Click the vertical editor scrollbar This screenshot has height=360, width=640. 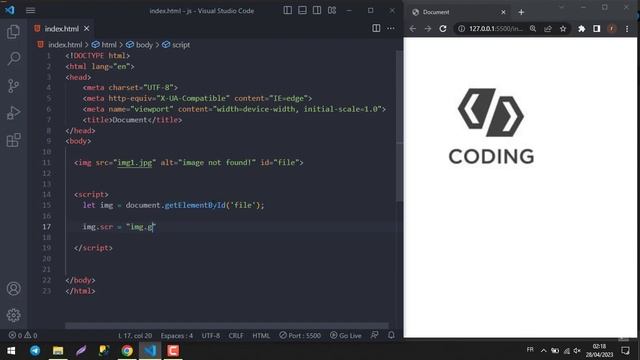(399, 127)
